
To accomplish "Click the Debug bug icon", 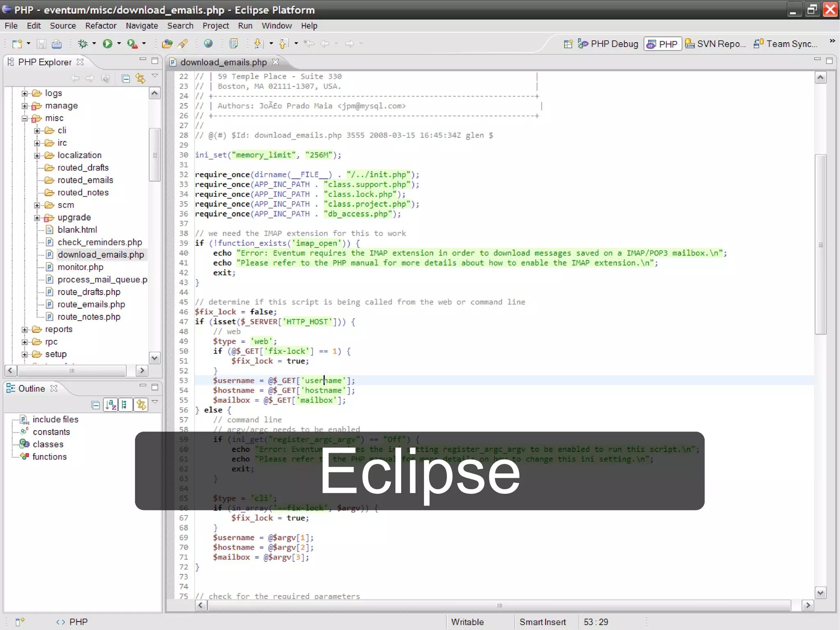I will pos(82,44).
